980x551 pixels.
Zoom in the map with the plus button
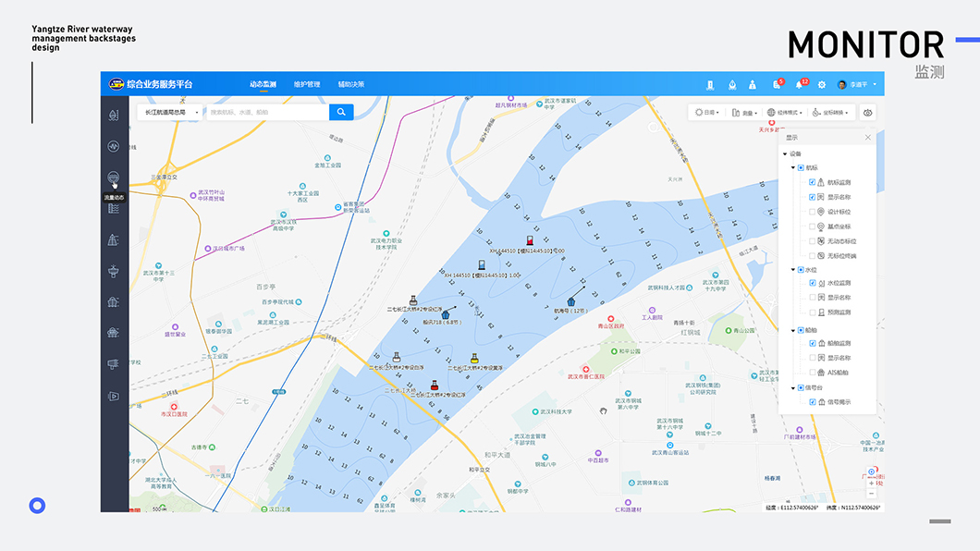coord(871,483)
